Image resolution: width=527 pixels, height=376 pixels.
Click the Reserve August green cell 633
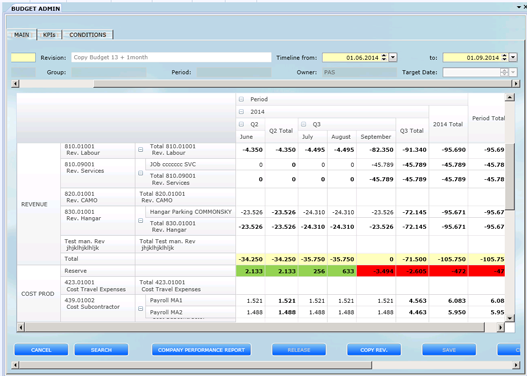click(342, 271)
